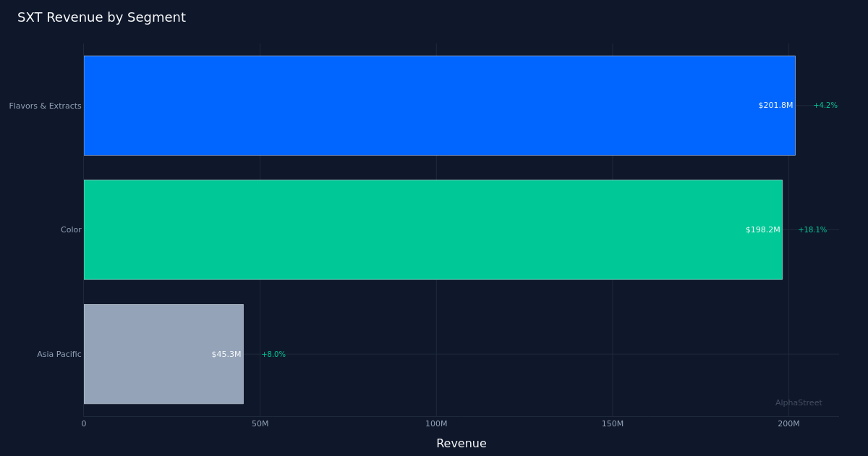868x456 pixels.
Task: Click the +8.0% percentage next to Asia Pacific
Action: coord(273,354)
